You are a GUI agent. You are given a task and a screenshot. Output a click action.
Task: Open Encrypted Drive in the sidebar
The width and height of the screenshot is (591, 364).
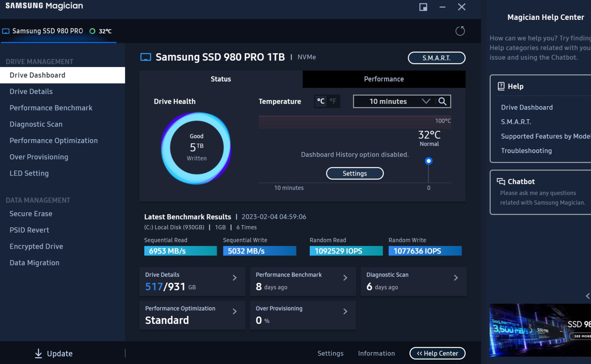[x=63, y=246]
